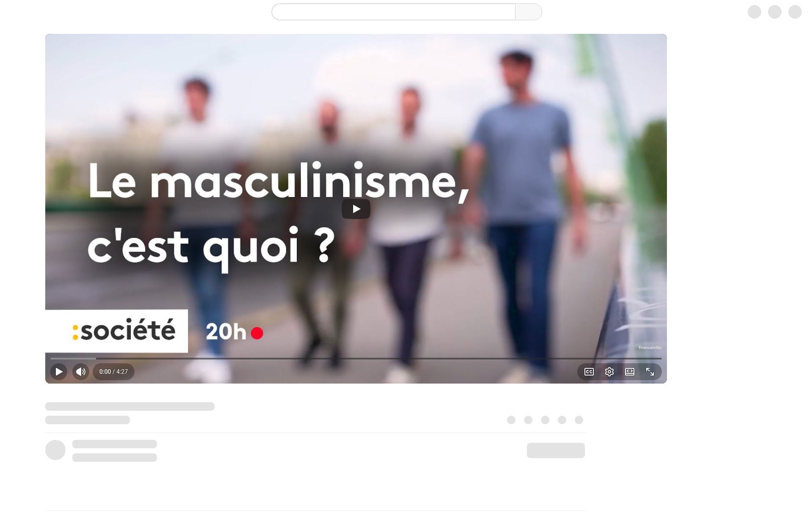Click the 0:00 / 4:27 time display
The image size is (812, 521).
pos(113,372)
